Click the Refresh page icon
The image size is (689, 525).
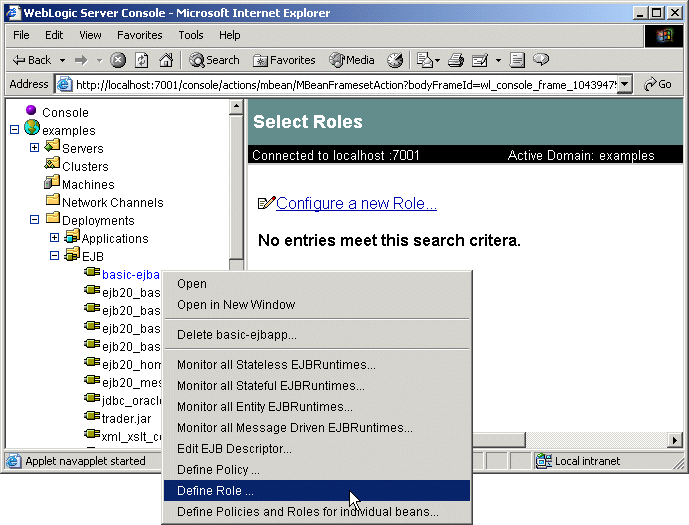141,60
